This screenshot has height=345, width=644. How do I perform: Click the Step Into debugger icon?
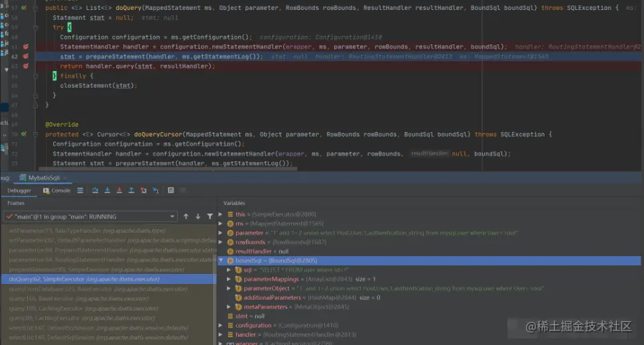click(x=107, y=190)
